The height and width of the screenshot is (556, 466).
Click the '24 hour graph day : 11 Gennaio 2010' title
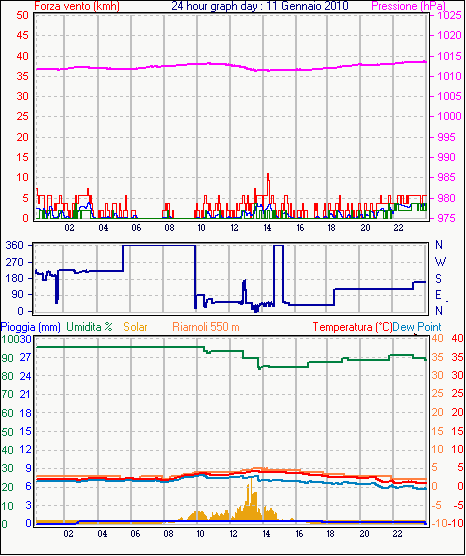[260, 6]
